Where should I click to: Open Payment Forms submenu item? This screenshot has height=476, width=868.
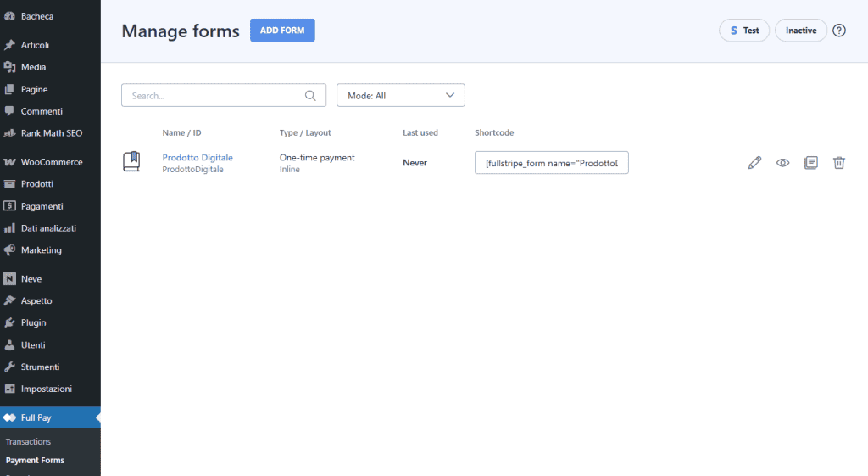35,461
